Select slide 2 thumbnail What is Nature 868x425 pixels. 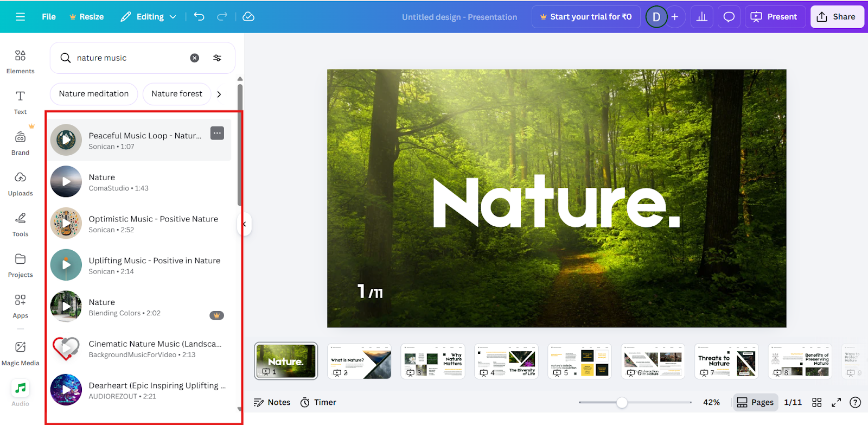359,361
